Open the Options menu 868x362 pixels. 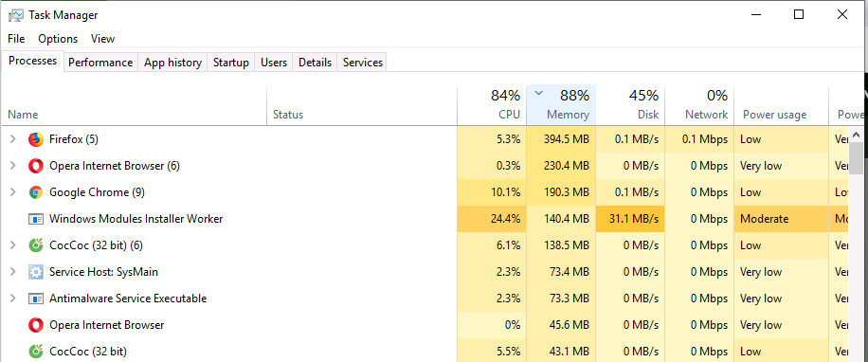(58, 39)
